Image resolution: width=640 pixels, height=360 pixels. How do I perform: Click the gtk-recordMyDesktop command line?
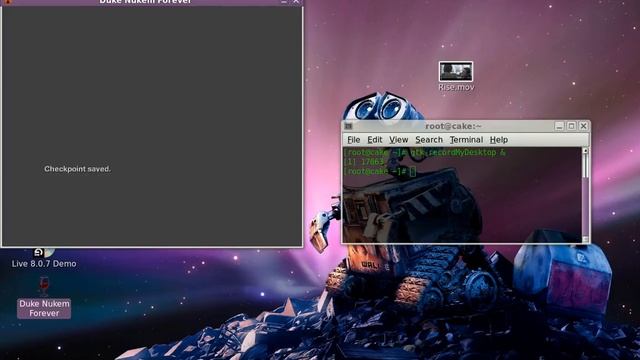point(424,152)
